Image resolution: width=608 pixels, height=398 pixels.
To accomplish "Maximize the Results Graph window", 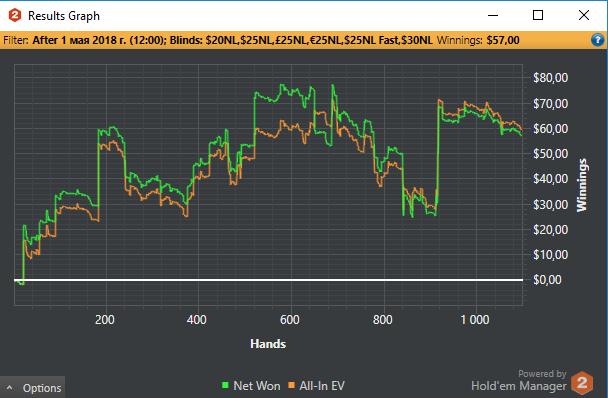I will tap(538, 16).
